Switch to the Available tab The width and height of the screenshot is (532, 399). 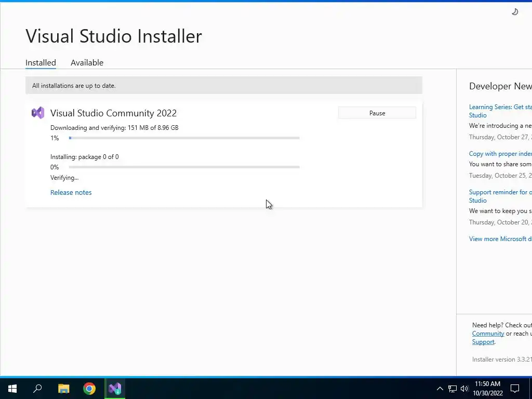(x=87, y=63)
